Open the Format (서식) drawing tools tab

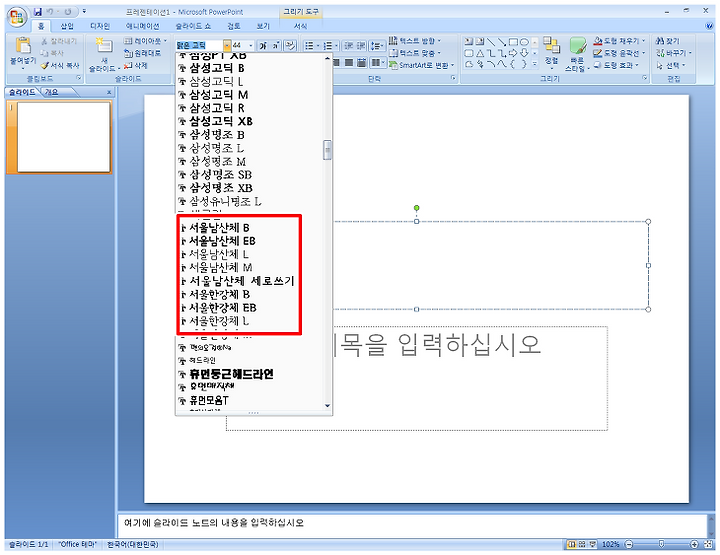[300, 26]
